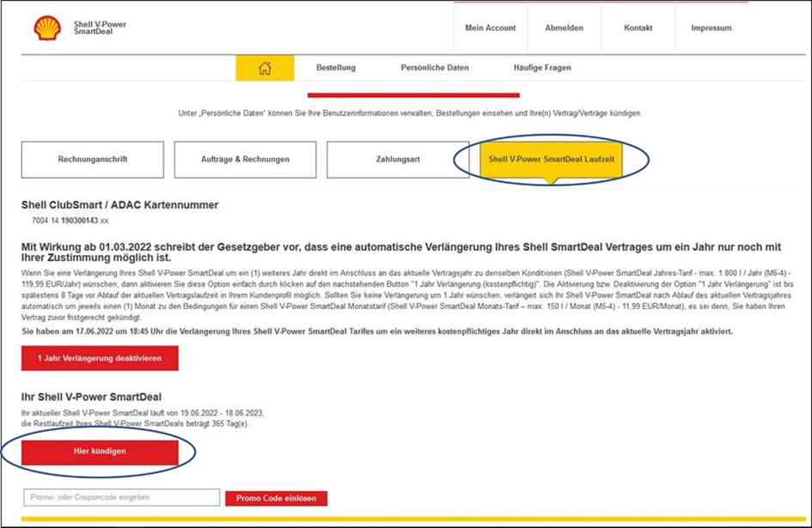Select Zahlungsart section
The width and height of the screenshot is (812, 528).
pos(398,160)
